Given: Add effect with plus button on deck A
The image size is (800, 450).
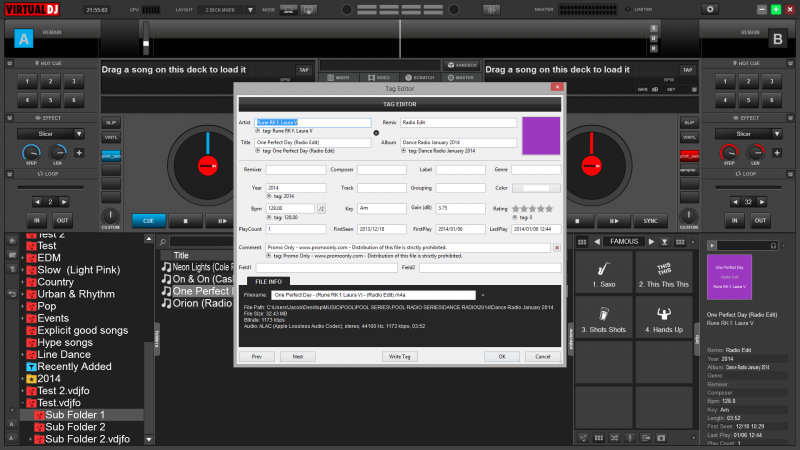Looking at the screenshot, I should click(x=79, y=153).
